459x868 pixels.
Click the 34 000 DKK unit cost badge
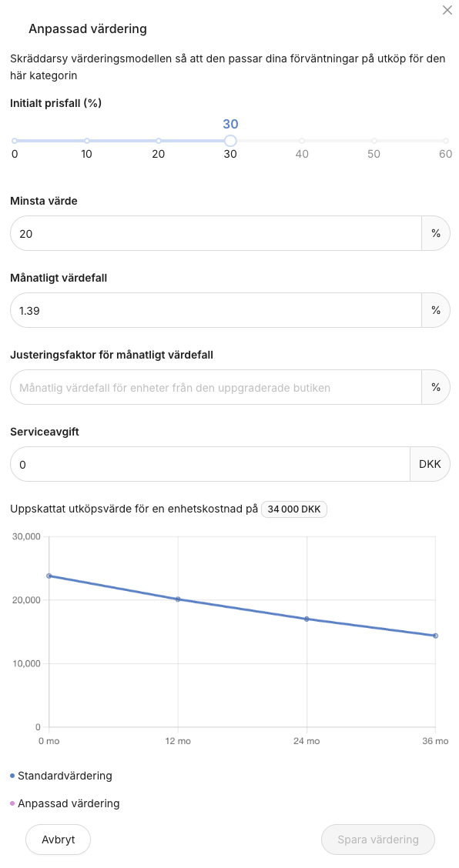tap(294, 509)
